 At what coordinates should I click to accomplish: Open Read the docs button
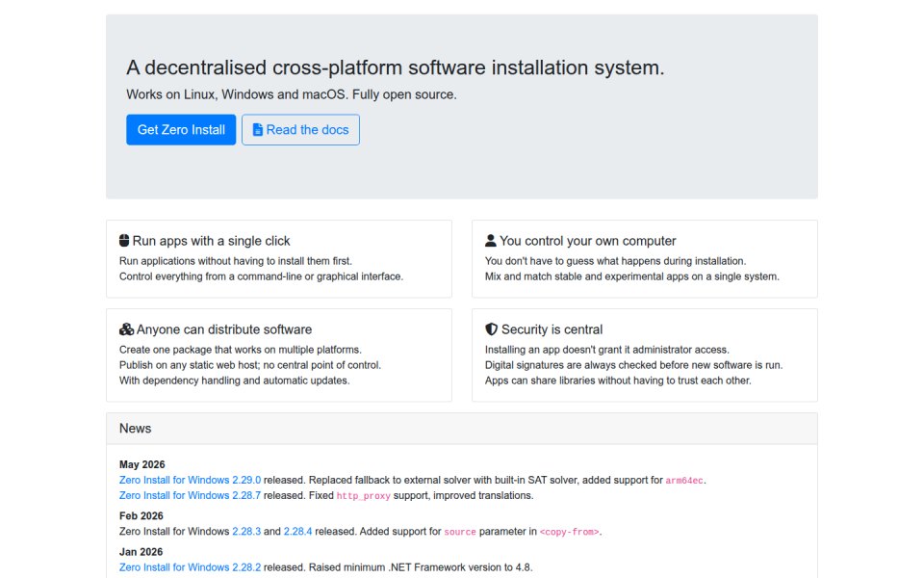tap(300, 130)
